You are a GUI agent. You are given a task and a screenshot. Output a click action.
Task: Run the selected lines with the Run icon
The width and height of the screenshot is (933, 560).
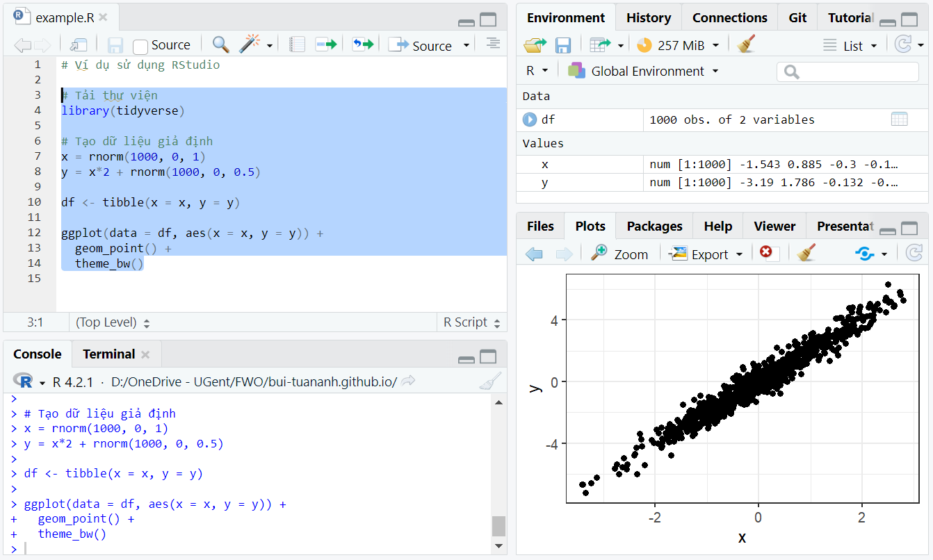[x=325, y=45]
